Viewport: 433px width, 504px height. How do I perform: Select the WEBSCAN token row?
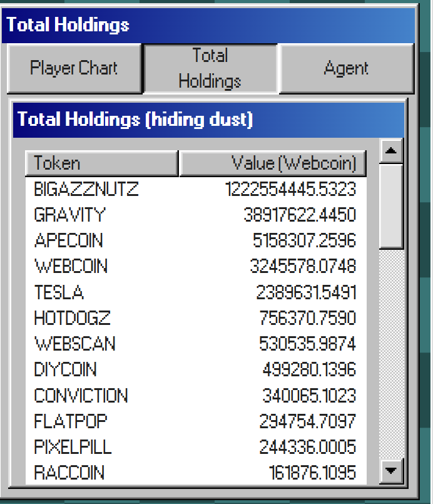pyautogui.click(x=196, y=344)
